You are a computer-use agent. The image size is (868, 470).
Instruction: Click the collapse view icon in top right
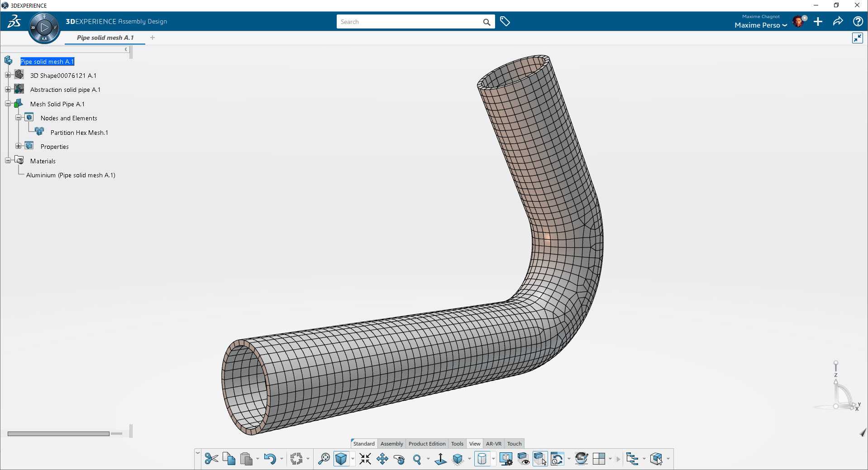[857, 38]
